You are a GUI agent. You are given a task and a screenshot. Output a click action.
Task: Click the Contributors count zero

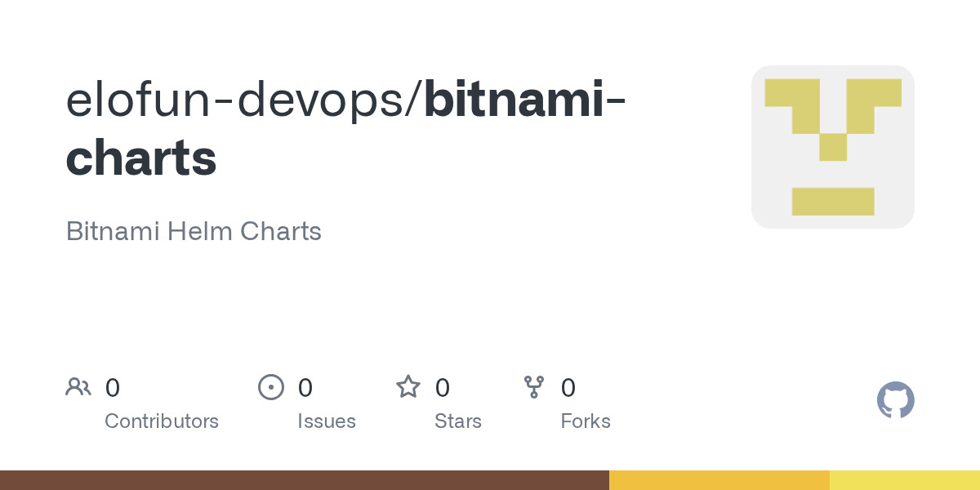pyautogui.click(x=113, y=388)
